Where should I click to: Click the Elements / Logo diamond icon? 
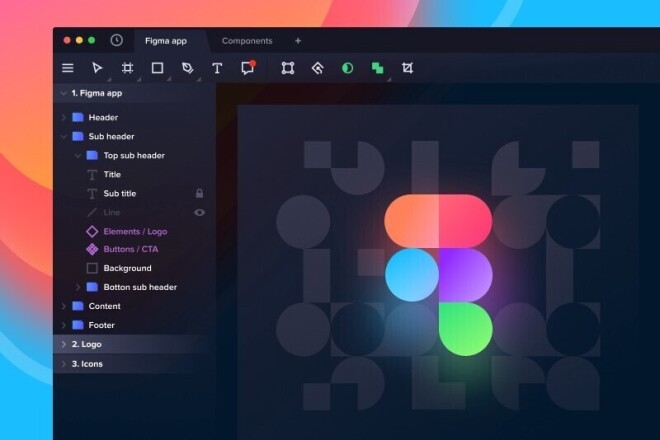click(x=92, y=232)
